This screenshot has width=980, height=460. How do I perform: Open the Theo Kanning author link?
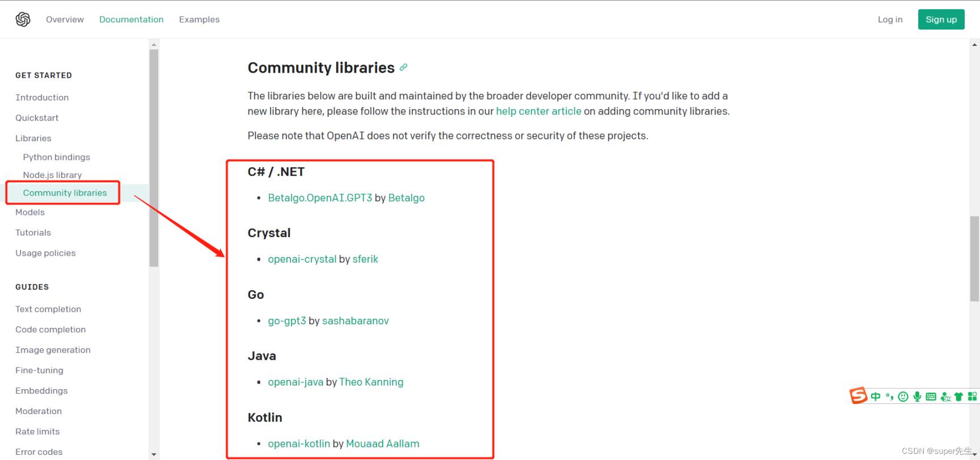pyautogui.click(x=371, y=382)
